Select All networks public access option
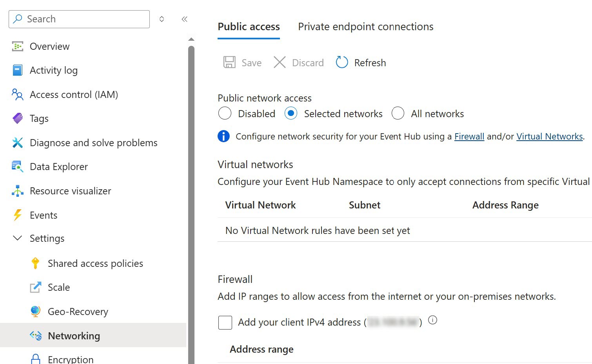Screen dimensions: 592x364 398,114
